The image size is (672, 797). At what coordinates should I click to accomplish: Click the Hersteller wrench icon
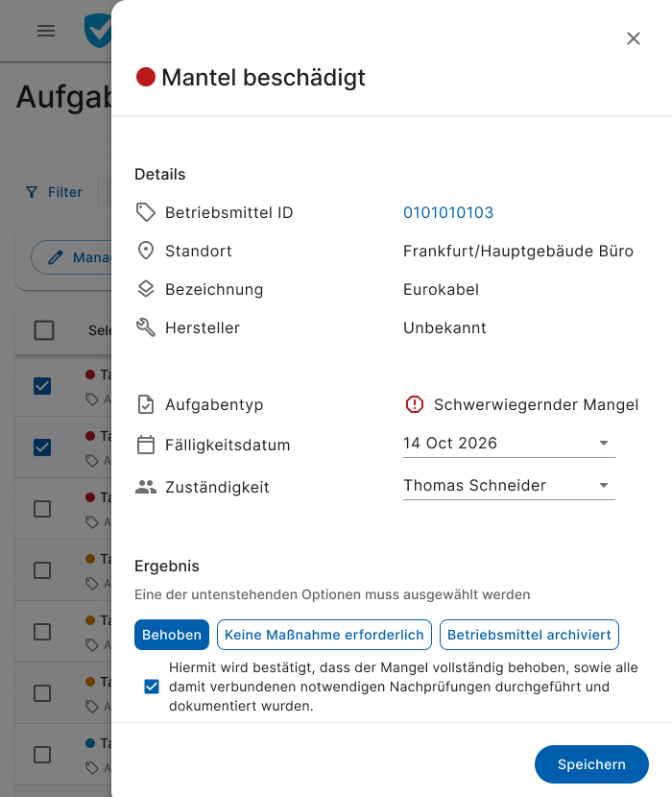click(x=146, y=327)
